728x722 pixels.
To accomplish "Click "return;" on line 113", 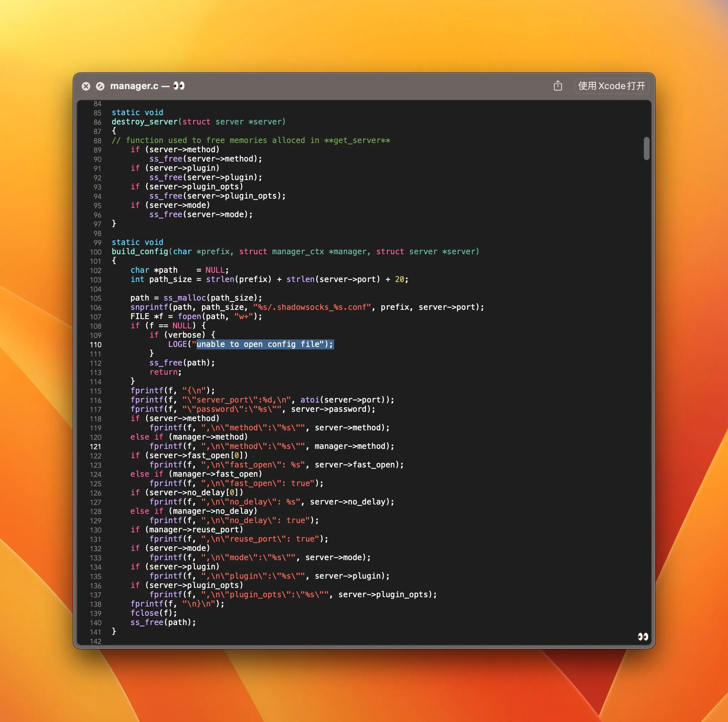I will (166, 372).
